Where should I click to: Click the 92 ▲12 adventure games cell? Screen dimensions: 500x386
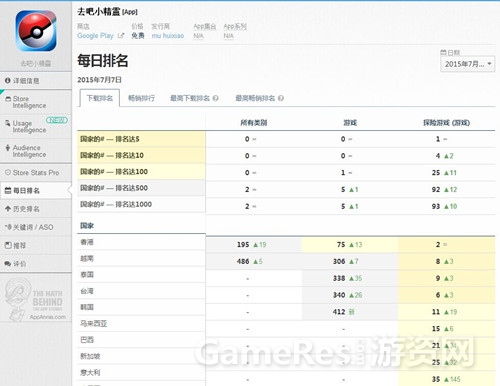446,190
